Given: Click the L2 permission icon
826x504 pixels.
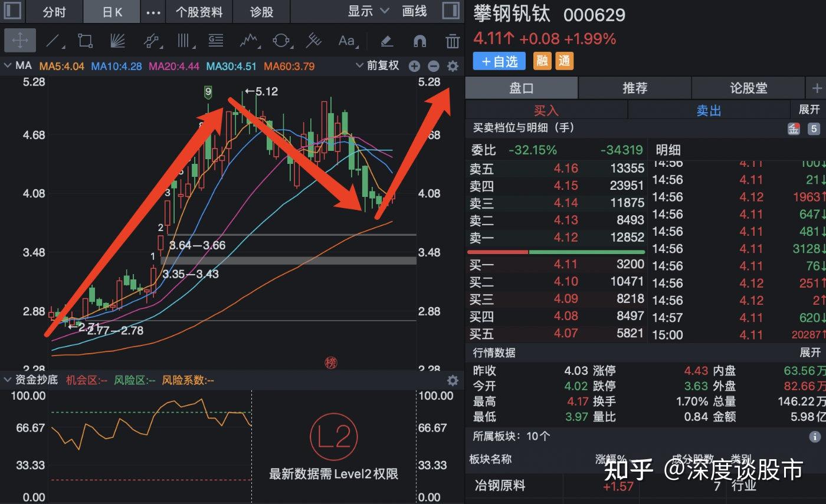Looking at the screenshot, I should [334, 437].
